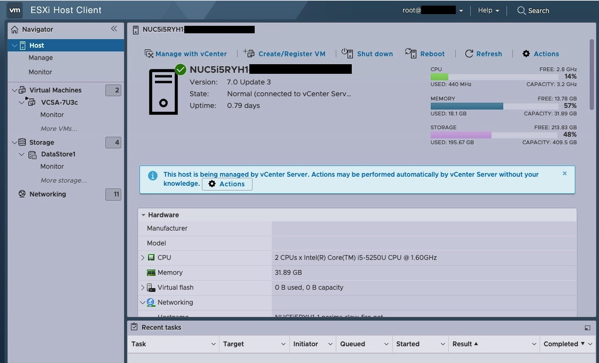Open Monitor under VCSA-7U3c
This screenshot has width=599, height=363.
tap(52, 115)
